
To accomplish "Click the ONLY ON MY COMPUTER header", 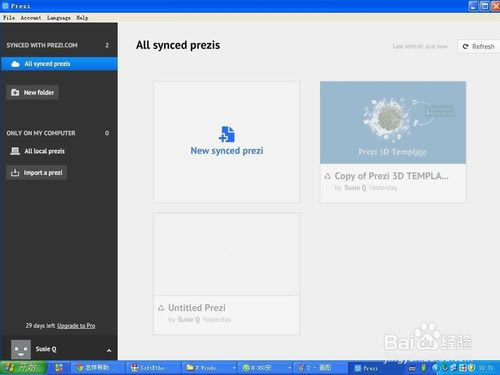I will tap(41, 133).
